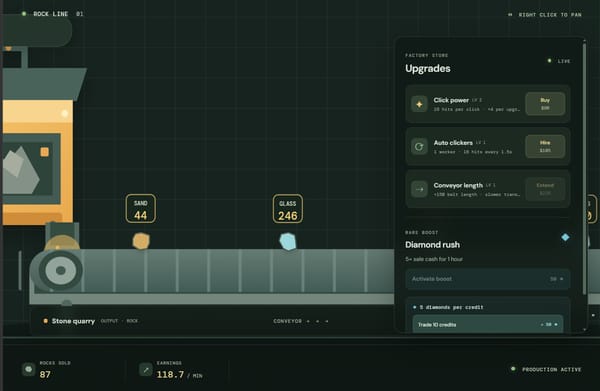Click the Auto clickers circular arrow icon

pyautogui.click(x=419, y=147)
